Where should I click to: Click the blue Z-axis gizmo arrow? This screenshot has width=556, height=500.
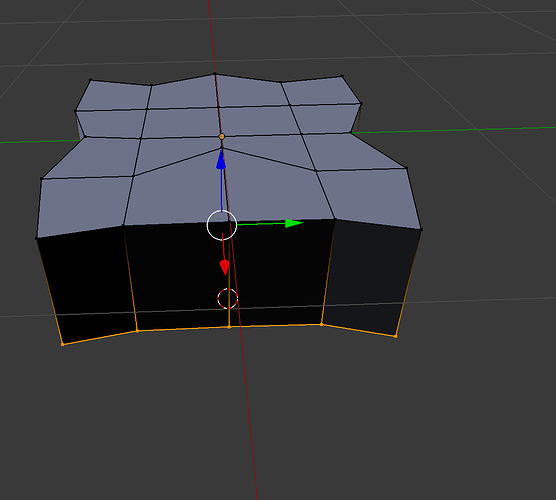[x=221, y=160]
